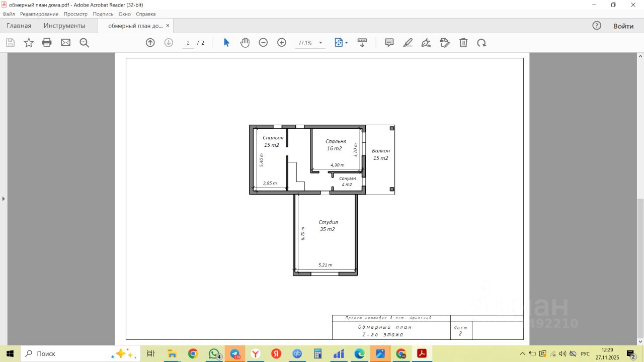Click the current page number field
Viewport: 644px width, 362px height.
click(188, 43)
